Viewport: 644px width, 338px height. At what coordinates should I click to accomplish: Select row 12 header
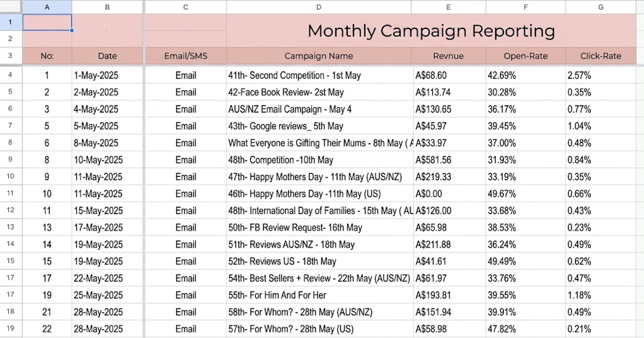(x=10, y=210)
